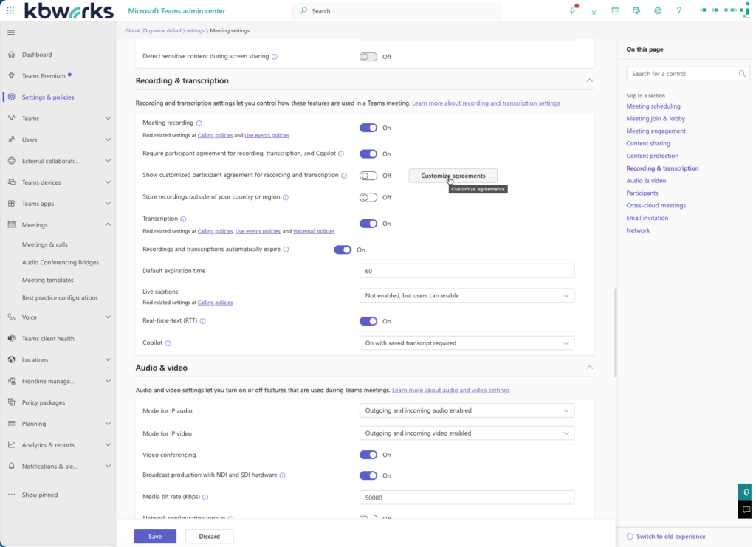Image resolution: width=756 pixels, height=547 pixels.
Task: Disable the Meeting recording toggle
Action: (x=368, y=127)
